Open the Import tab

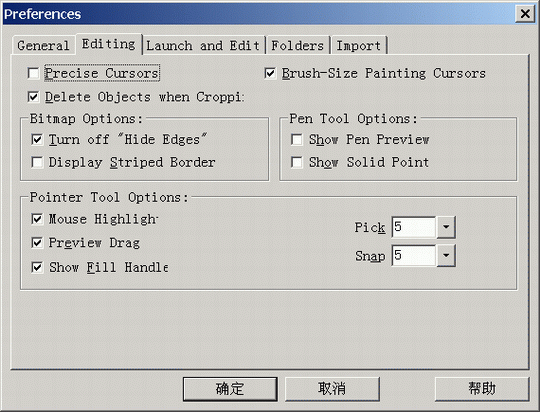point(359,45)
